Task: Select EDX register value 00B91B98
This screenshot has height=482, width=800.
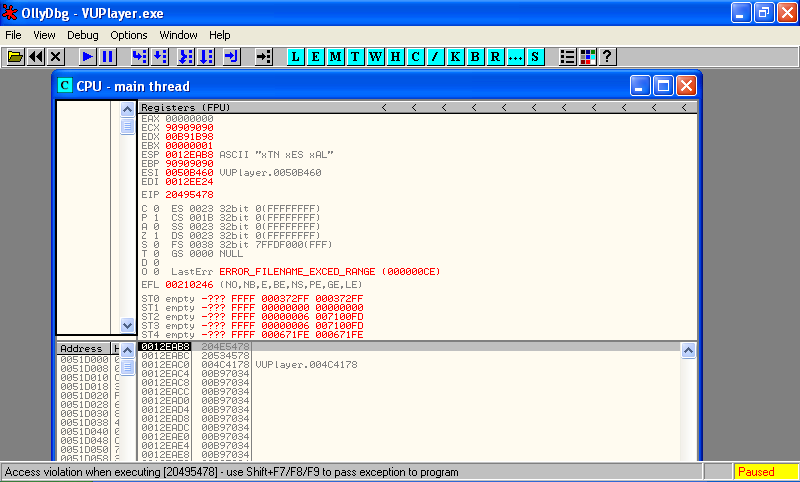Action: click(189, 137)
